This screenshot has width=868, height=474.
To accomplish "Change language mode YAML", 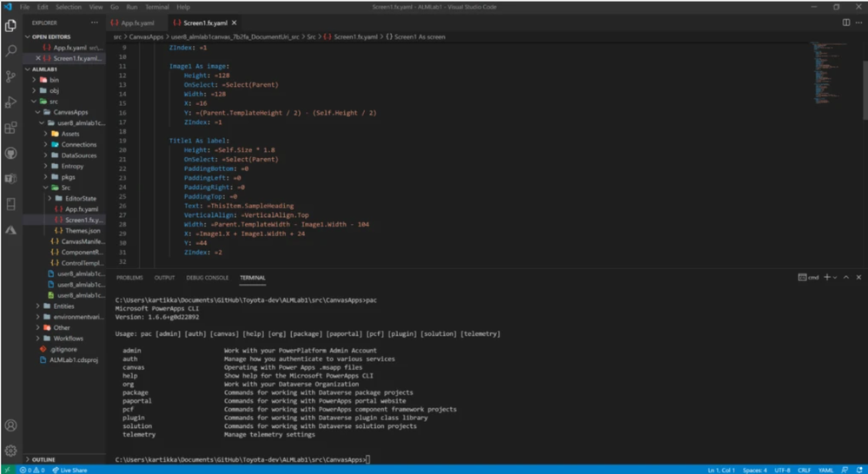I will [x=825, y=471].
